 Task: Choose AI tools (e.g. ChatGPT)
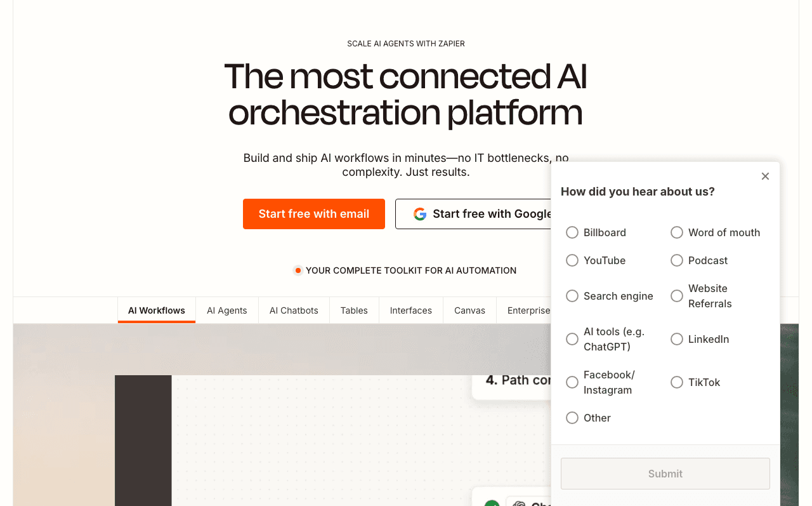(572, 339)
